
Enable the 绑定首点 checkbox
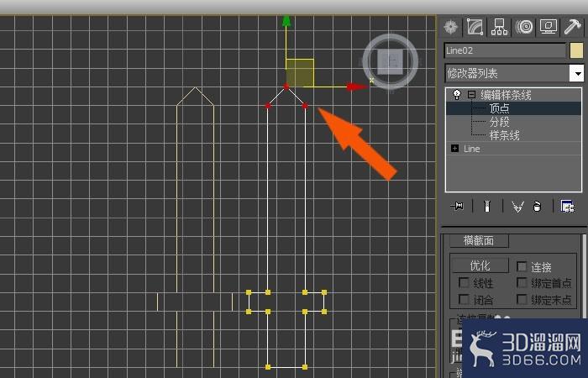[x=522, y=283]
